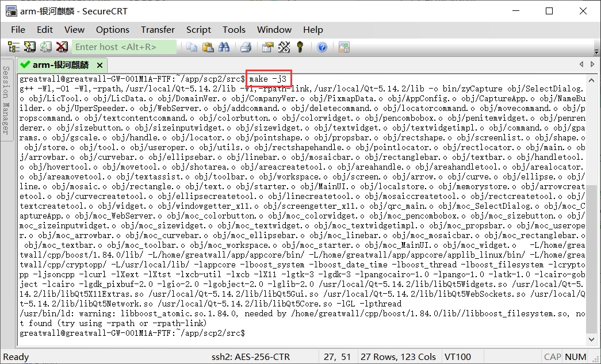The height and width of the screenshot is (364, 601).
Task: Click the Reconnect session icon
Action: (x=45, y=47)
